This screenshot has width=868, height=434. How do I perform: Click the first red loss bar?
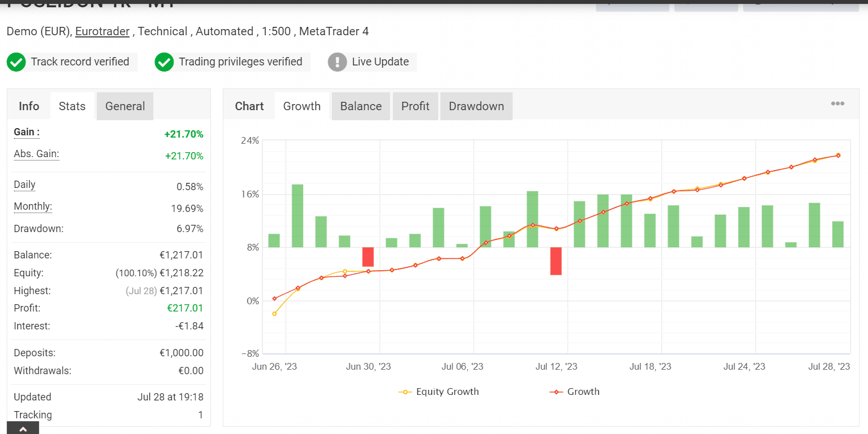368,257
